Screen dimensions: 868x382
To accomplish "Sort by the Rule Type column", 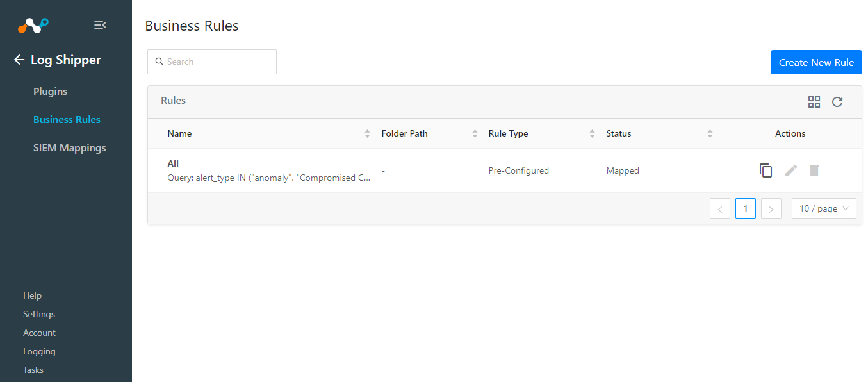I will pos(592,133).
